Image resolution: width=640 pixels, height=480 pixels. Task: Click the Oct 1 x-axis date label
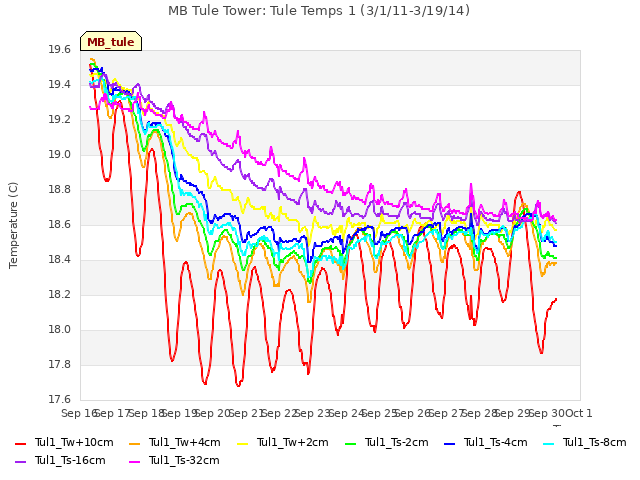(x=579, y=413)
